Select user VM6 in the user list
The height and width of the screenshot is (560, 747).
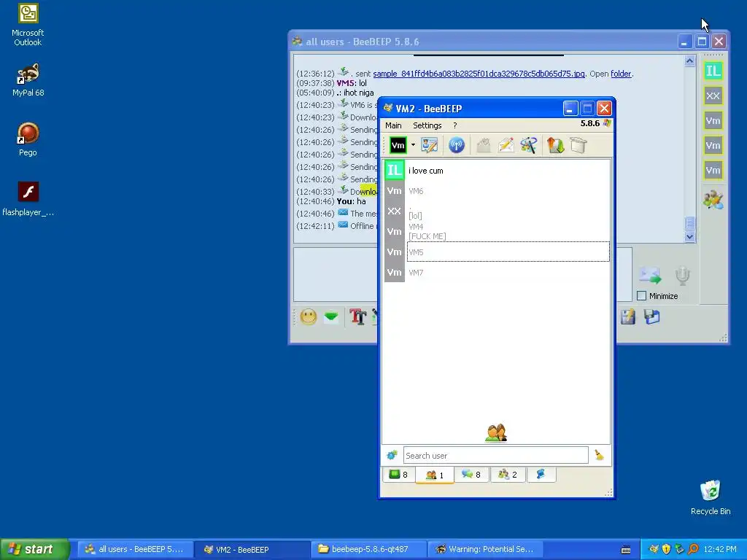pos(497,191)
